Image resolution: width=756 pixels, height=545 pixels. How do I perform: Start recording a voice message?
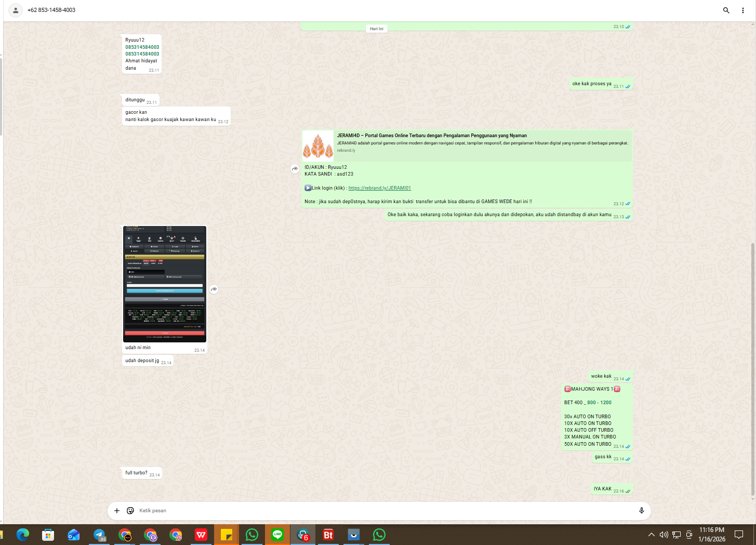click(x=642, y=511)
